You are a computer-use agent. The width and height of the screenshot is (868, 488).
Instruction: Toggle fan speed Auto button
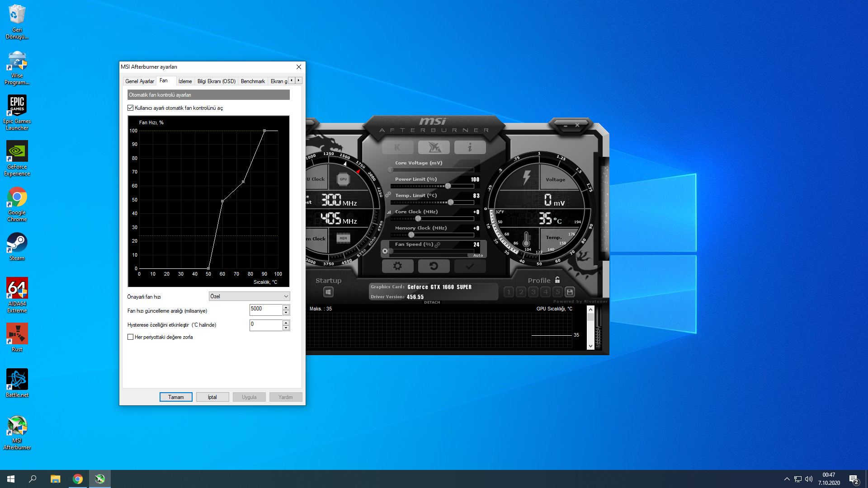478,255
